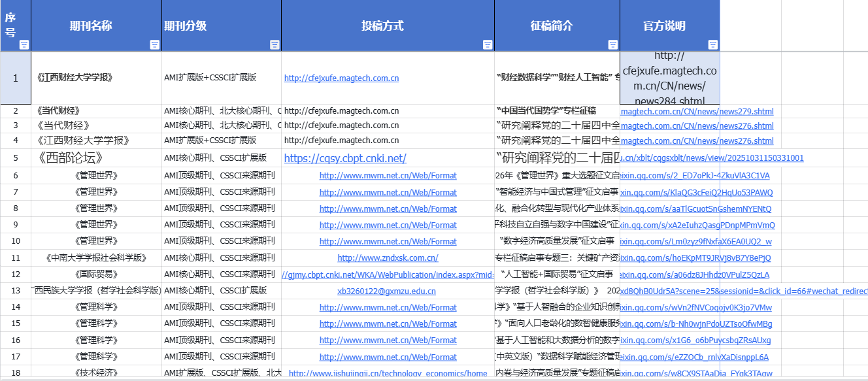Open filter icon in 投稿方式 header
Screen dimensions: 868x381
pos(488,44)
